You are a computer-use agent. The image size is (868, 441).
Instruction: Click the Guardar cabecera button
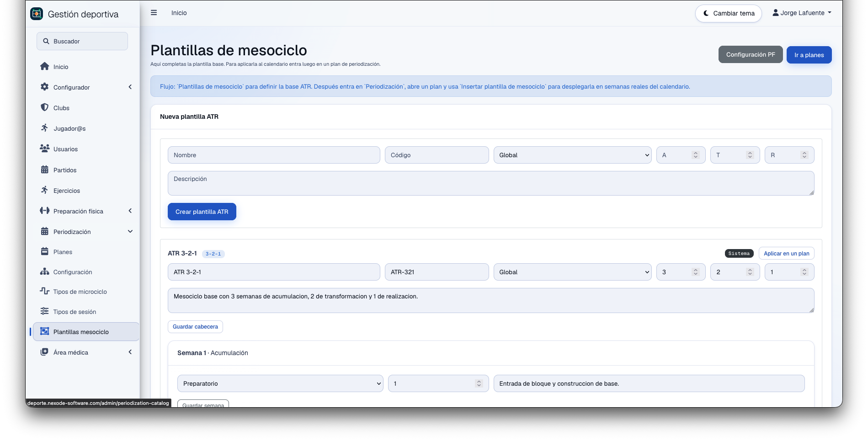(x=195, y=327)
